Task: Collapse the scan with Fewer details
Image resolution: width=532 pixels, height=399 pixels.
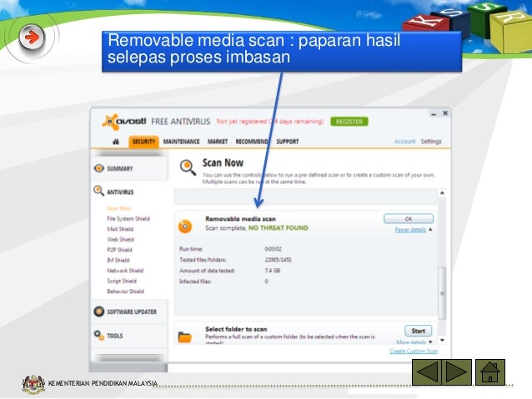Action: click(410, 230)
